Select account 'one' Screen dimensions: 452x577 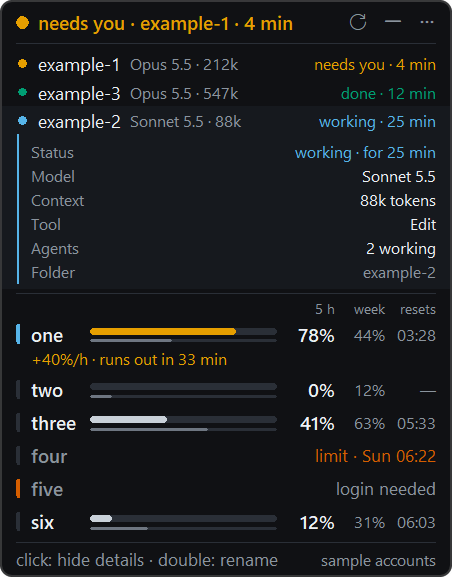point(47,336)
